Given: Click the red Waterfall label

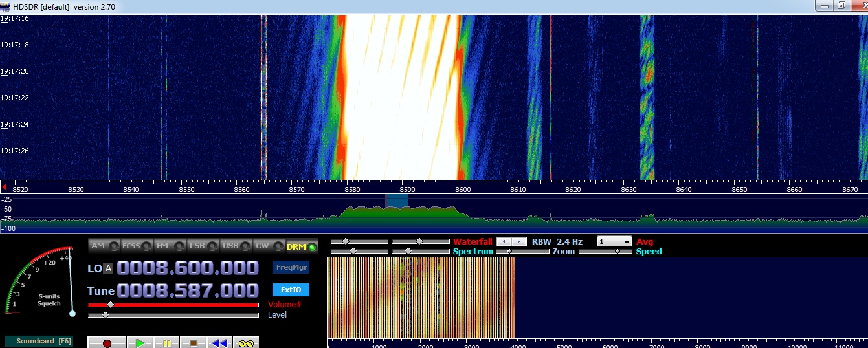Looking at the screenshot, I should point(473,241).
